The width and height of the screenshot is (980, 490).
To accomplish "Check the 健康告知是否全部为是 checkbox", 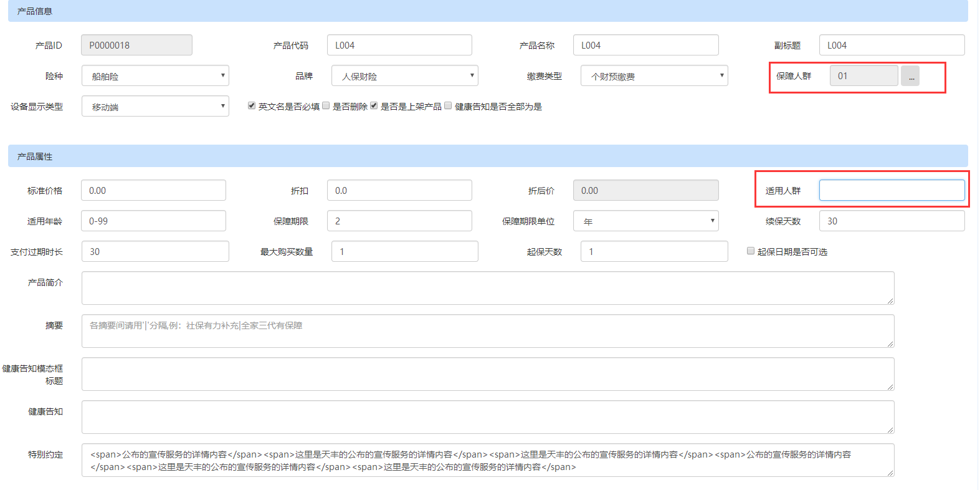I will [x=448, y=106].
